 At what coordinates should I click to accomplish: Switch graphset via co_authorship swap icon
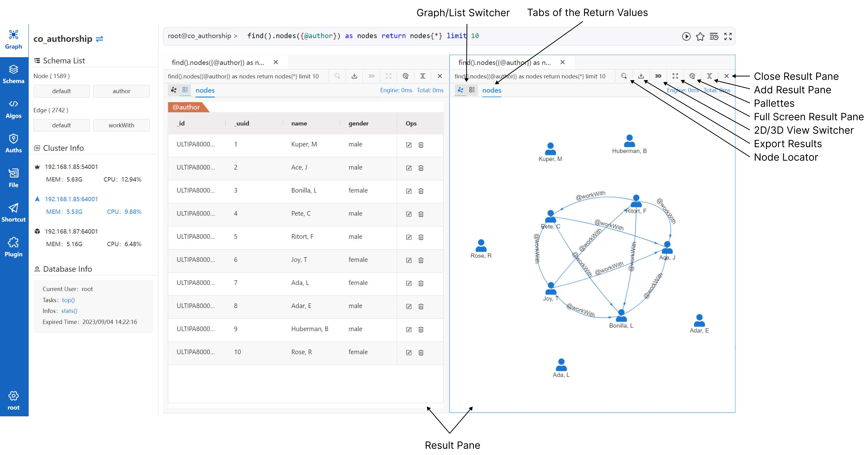coord(99,39)
